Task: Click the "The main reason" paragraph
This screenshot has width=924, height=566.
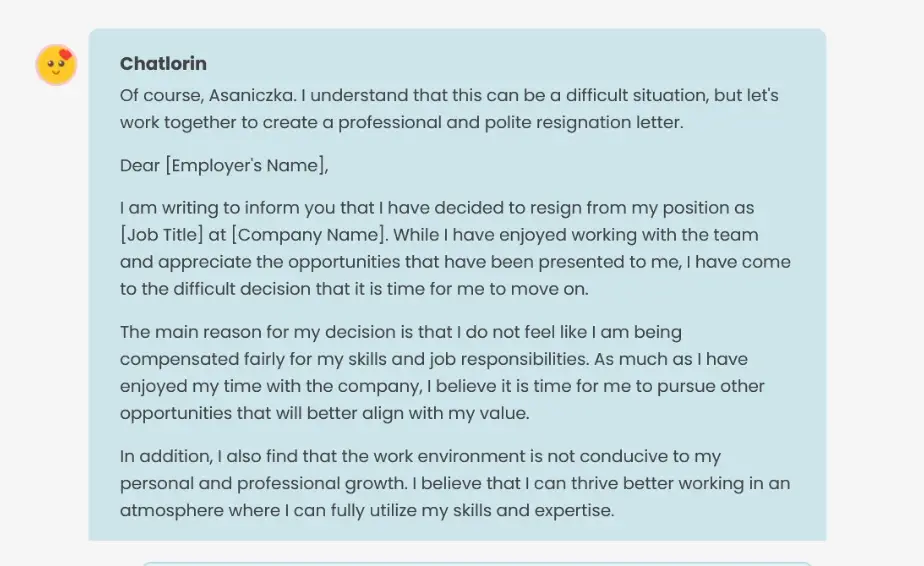Action: (442, 372)
